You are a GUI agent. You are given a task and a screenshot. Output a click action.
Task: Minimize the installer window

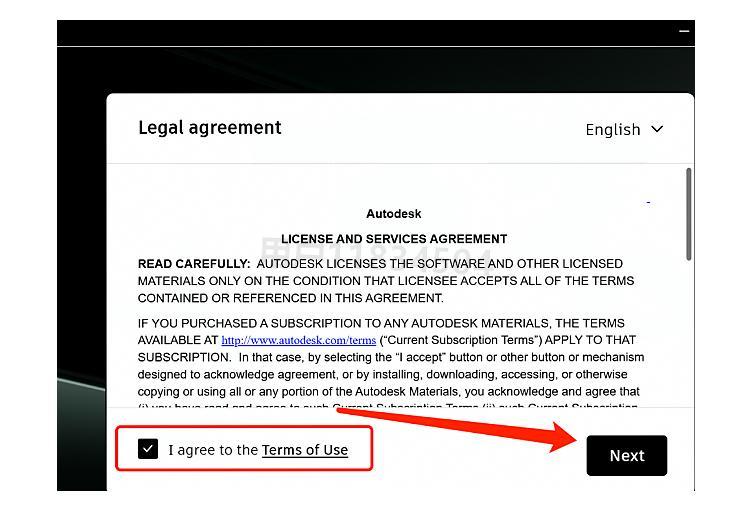coord(684,31)
